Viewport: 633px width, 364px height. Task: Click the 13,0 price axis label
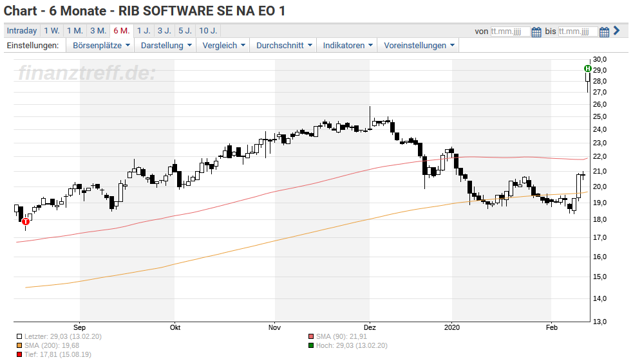(x=600, y=322)
